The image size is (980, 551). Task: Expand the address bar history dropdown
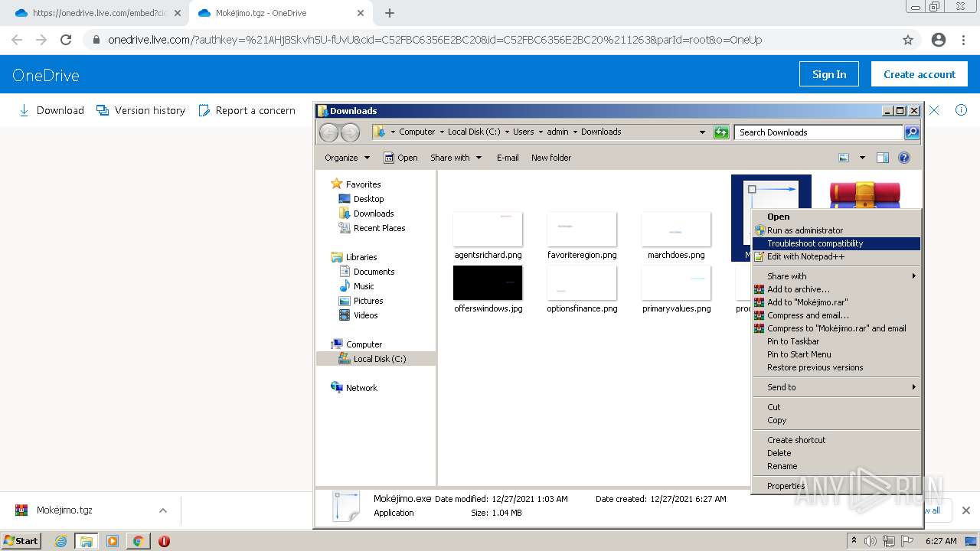(x=702, y=132)
